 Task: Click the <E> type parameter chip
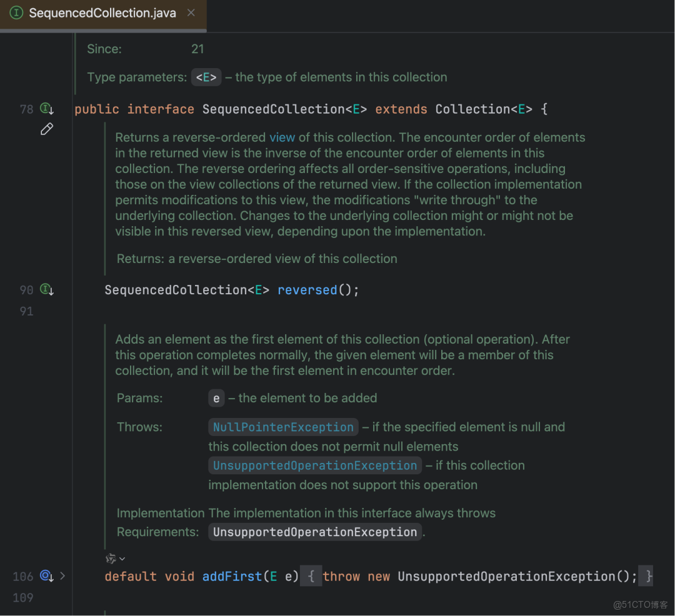click(206, 77)
